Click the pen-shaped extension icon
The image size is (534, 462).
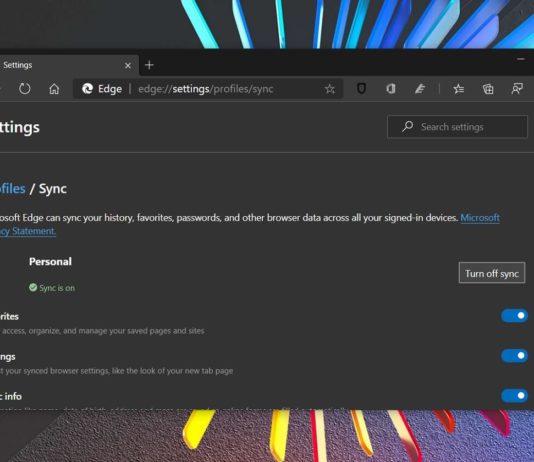420,89
